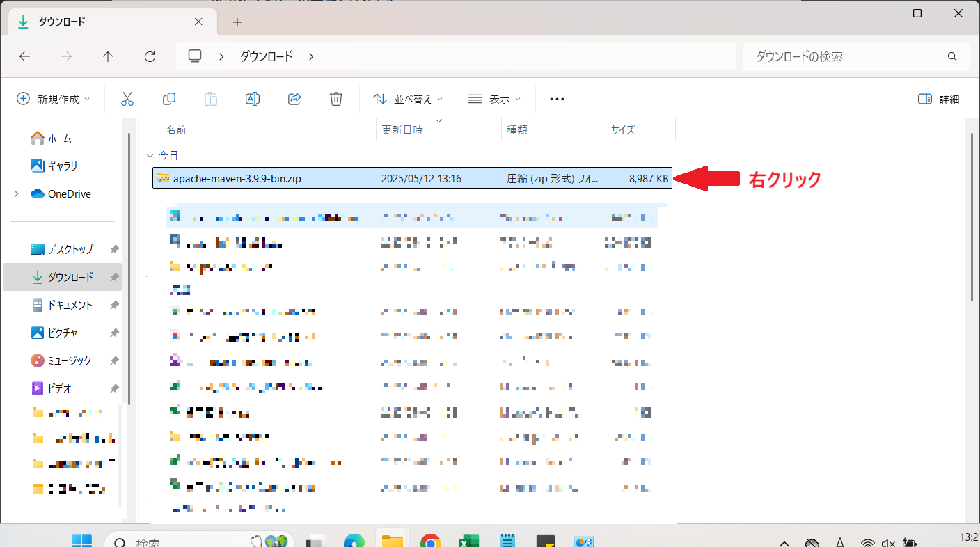Open ミュージック from quick access
Viewport: 980px width, 547px height.
click(x=63, y=360)
